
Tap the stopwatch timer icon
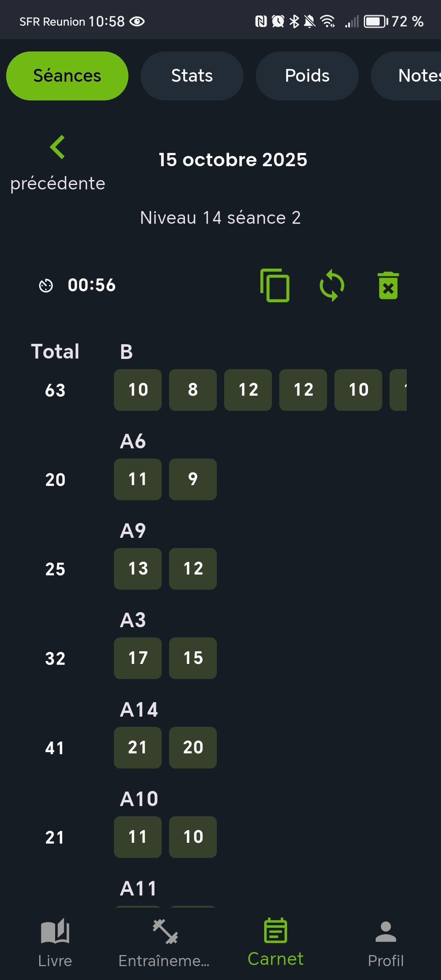46,285
